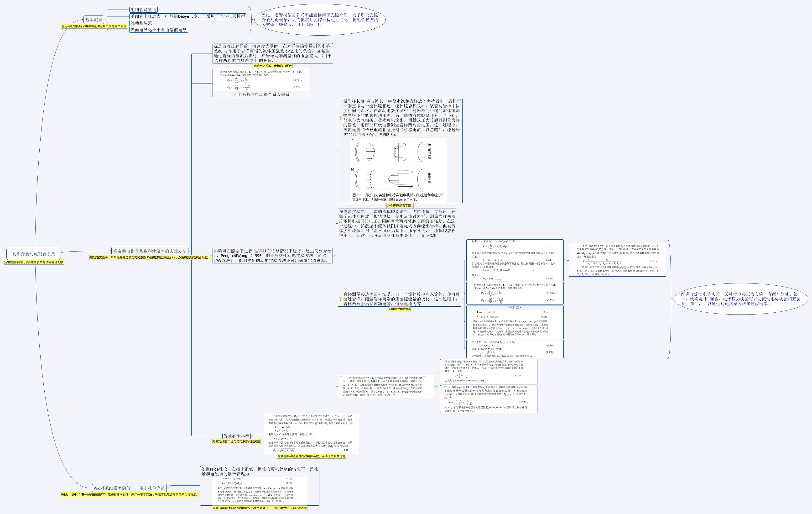Click label 考察毛细管半径与动电系数间的关系
The height and width of the screenshot is (514, 812).
click(x=236, y=441)
